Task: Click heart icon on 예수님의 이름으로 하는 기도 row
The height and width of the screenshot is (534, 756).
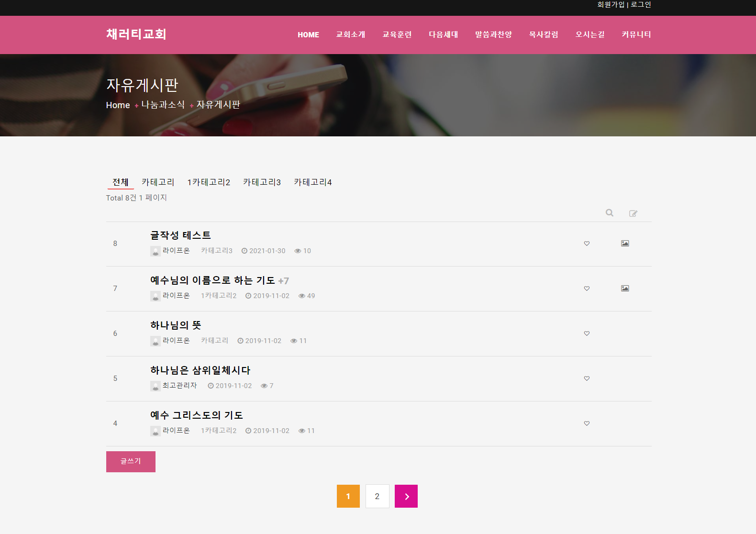Action: pyautogui.click(x=587, y=289)
